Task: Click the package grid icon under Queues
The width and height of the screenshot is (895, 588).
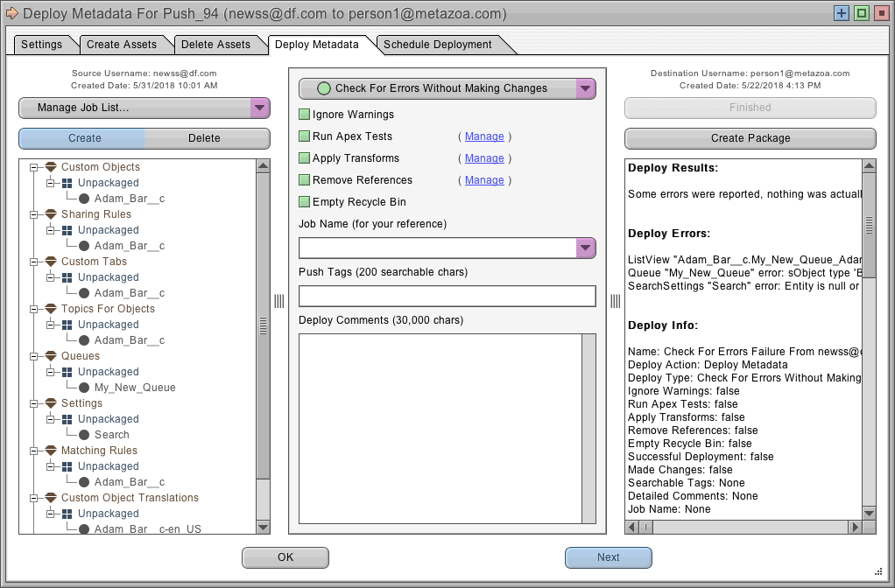Action: click(x=67, y=373)
